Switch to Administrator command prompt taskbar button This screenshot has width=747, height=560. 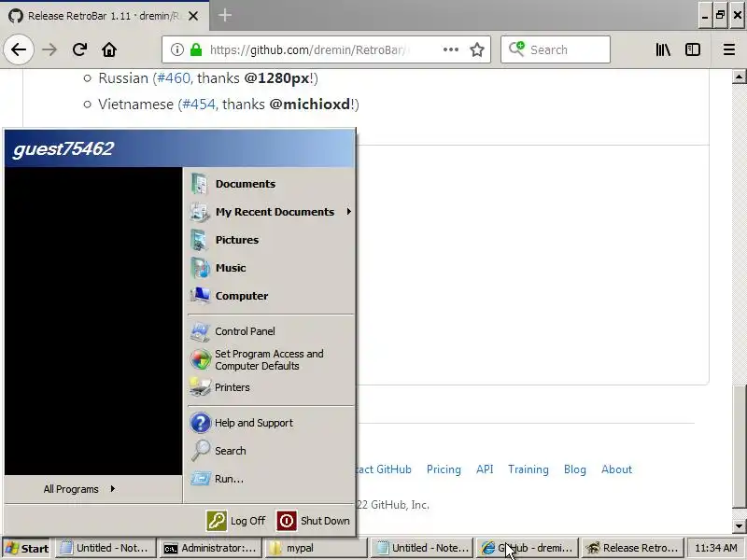(211, 548)
